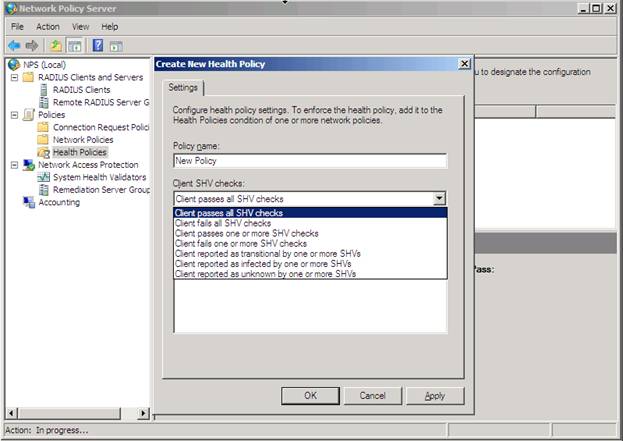Close the Client SHV checks dropdown arrow

coord(439,199)
